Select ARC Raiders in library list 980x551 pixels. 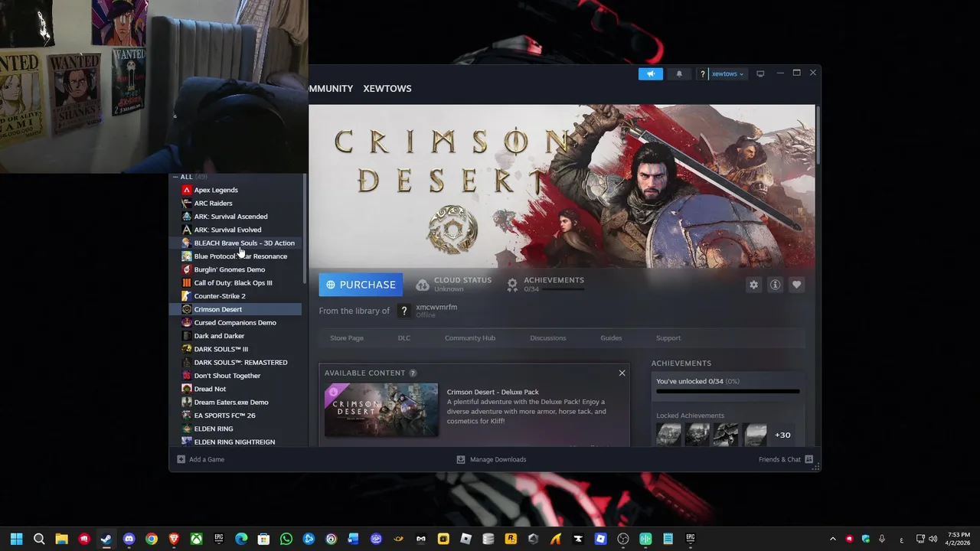point(236,203)
